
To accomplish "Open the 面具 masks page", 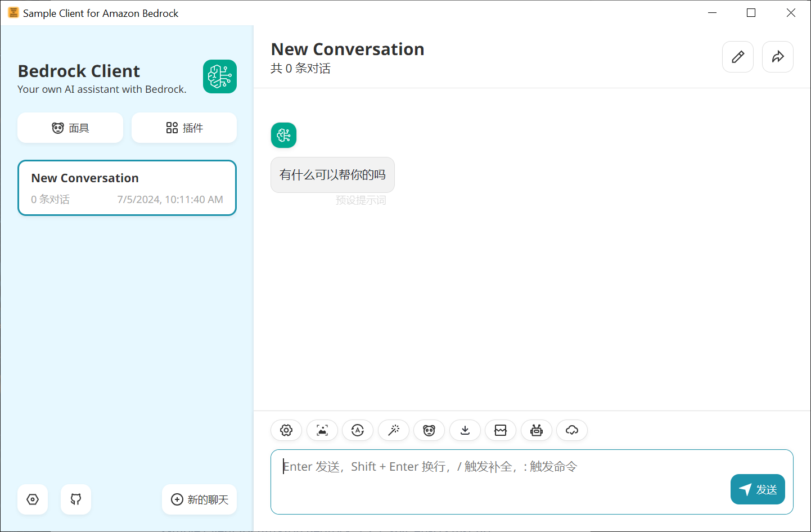I will pyautogui.click(x=70, y=128).
